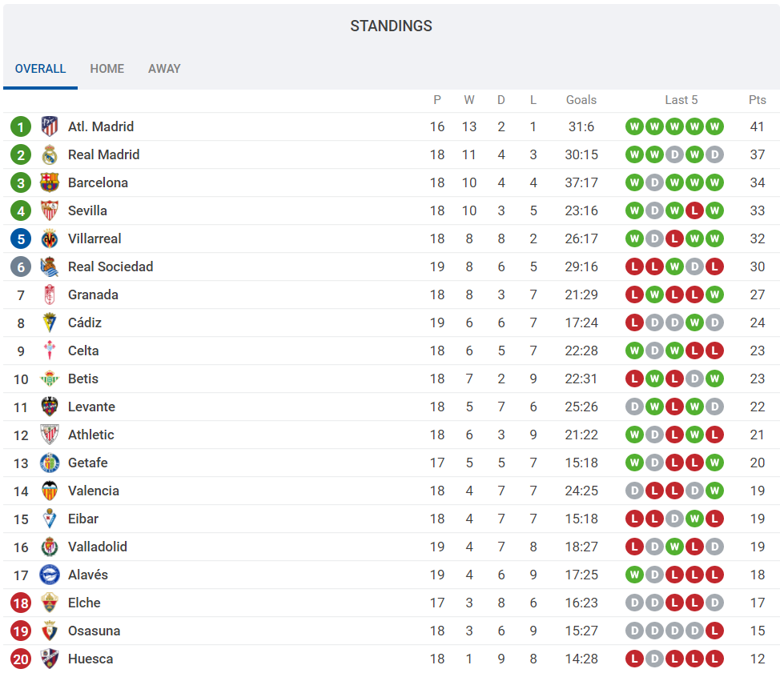Click the Betis club crest
This screenshot has height=681, width=784.
50,379
